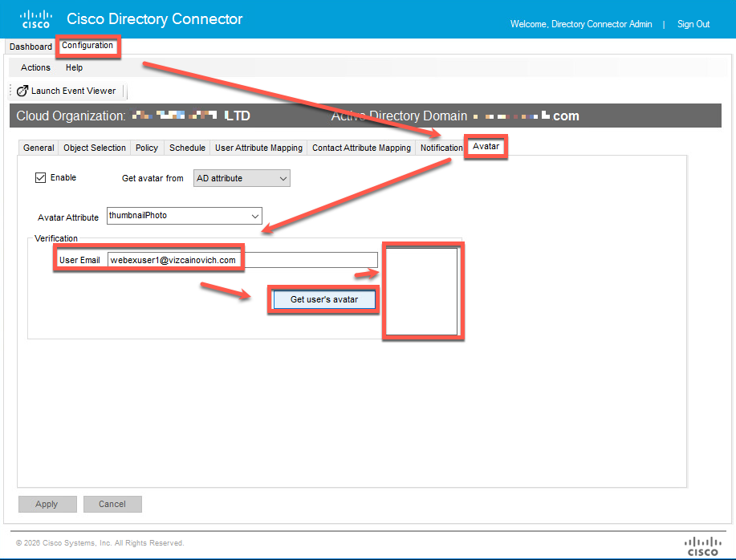Viewport: 736px width, 560px height.
Task: Click the Welcome, Directory Connector Admin text
Action: tap(581, 24)
